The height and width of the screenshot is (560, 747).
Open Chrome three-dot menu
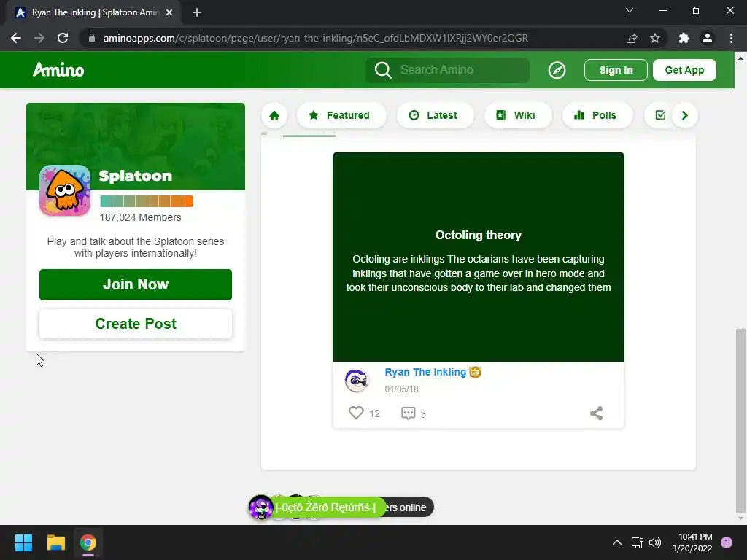[x=731, y=38]
